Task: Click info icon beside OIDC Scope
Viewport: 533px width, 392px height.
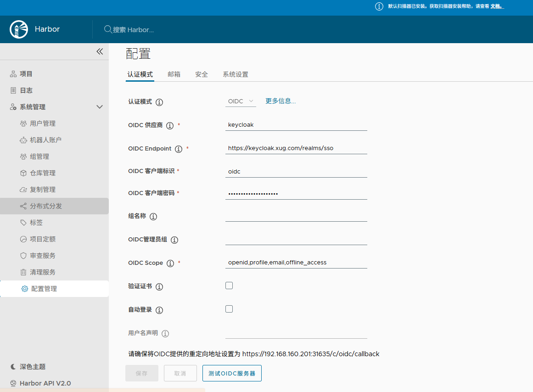Action: pyautogui.click(x=170, y=263)
